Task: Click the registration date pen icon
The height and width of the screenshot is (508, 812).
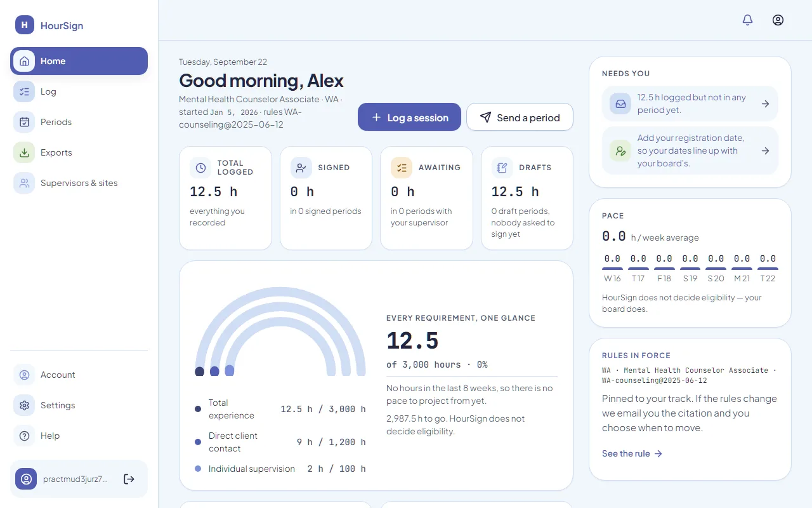Action: pos(620,150)
